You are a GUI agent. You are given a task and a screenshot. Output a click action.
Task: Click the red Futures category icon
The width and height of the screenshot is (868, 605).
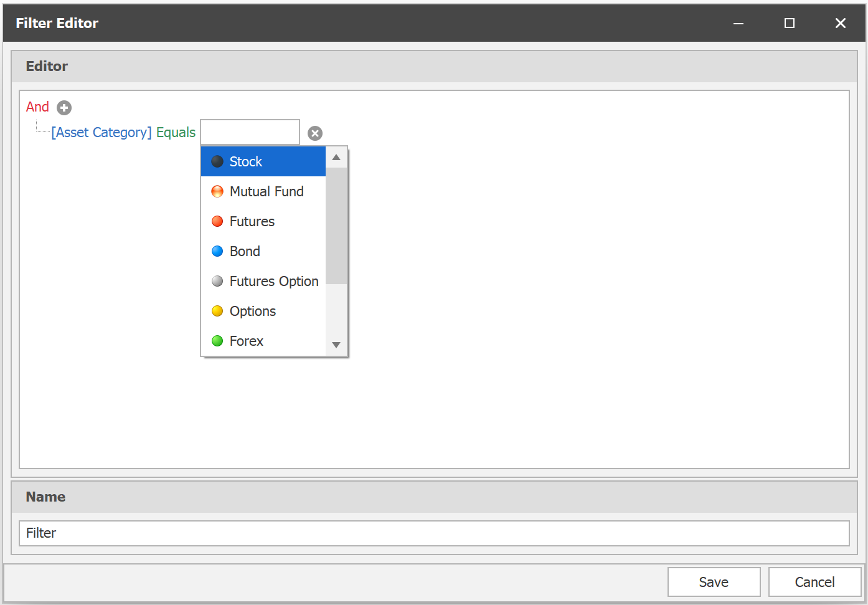point(217,221)
